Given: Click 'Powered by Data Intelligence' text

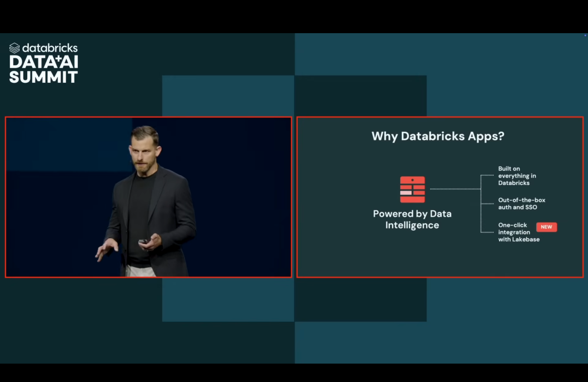Looking at the screenshot, I should coord(412,219).
